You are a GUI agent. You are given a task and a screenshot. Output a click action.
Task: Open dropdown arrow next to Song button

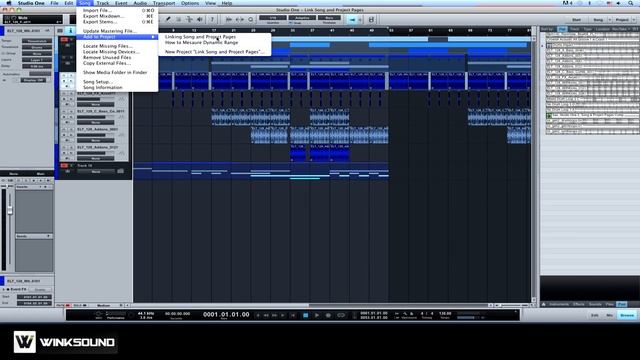[x=610, y=20]
